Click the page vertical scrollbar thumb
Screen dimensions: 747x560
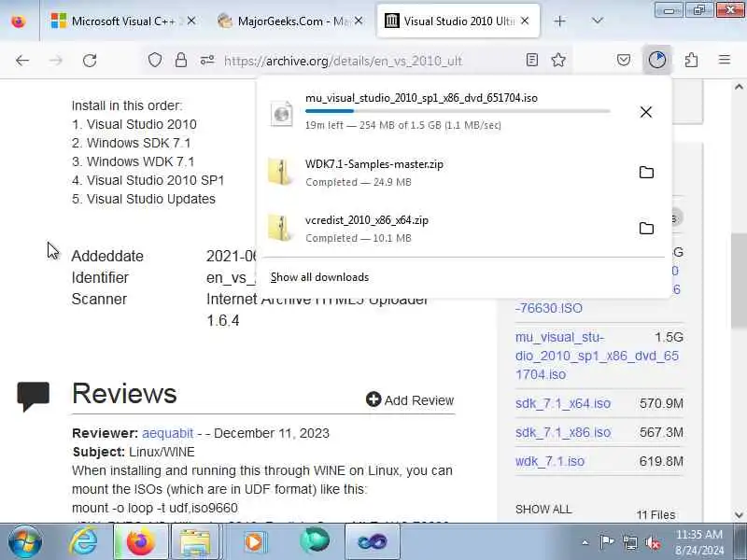(739, 281)
